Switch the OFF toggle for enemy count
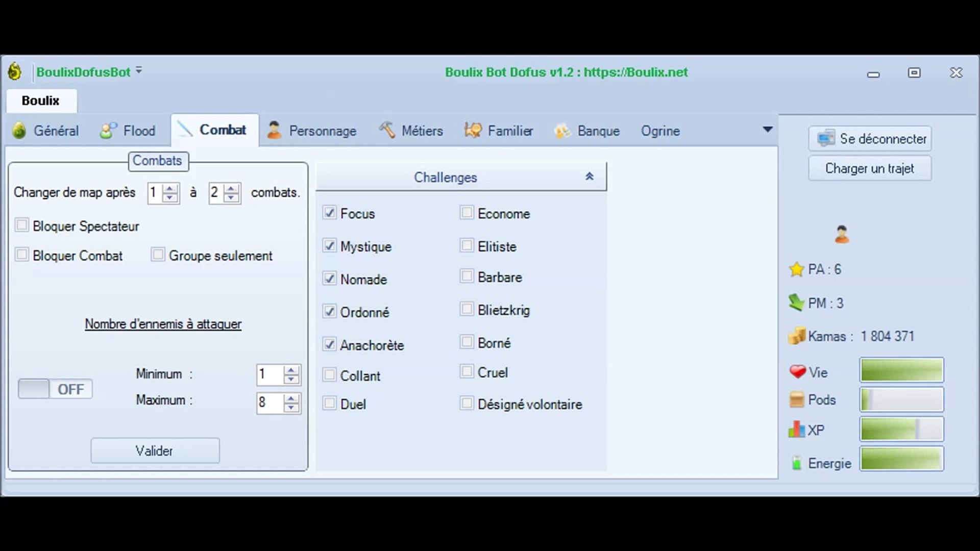The image size is (980, 551). pos(55,389)
